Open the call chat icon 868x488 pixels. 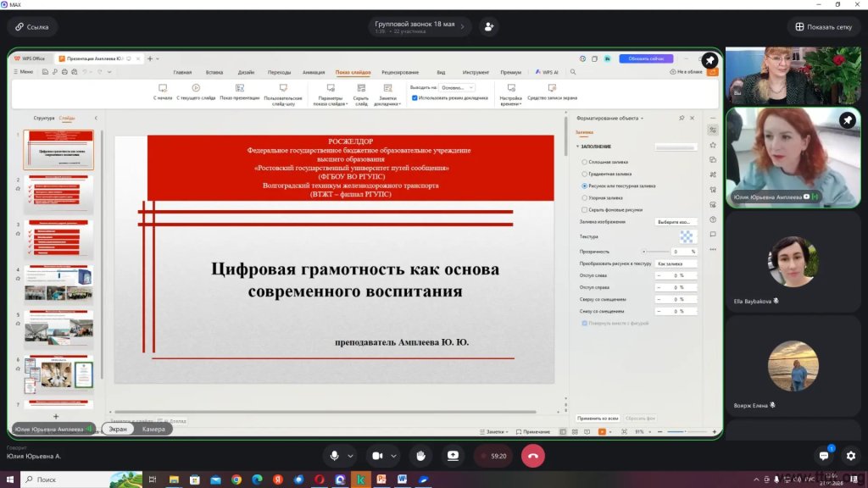click(824, 456)
